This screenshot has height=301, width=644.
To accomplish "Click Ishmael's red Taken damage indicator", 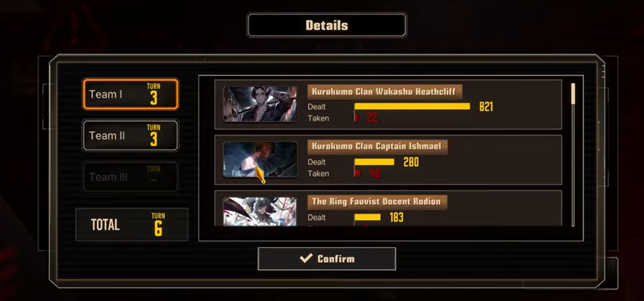I will [x=357, y=173].
